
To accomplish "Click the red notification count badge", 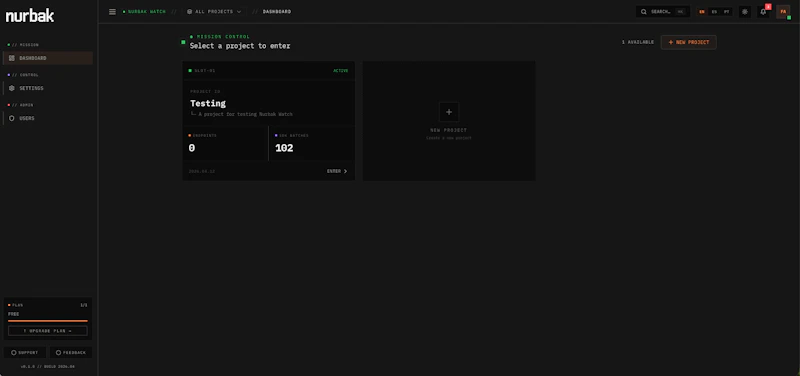I will [768, 7].
